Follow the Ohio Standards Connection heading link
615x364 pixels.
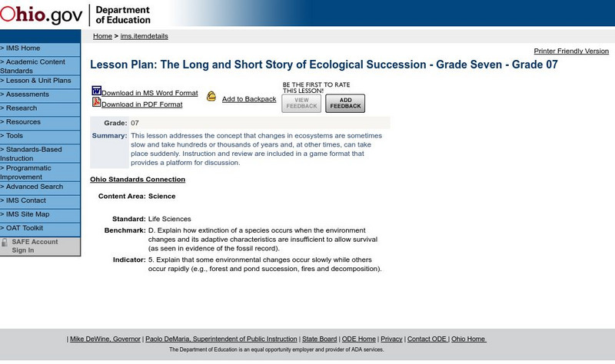click(138, 180)
